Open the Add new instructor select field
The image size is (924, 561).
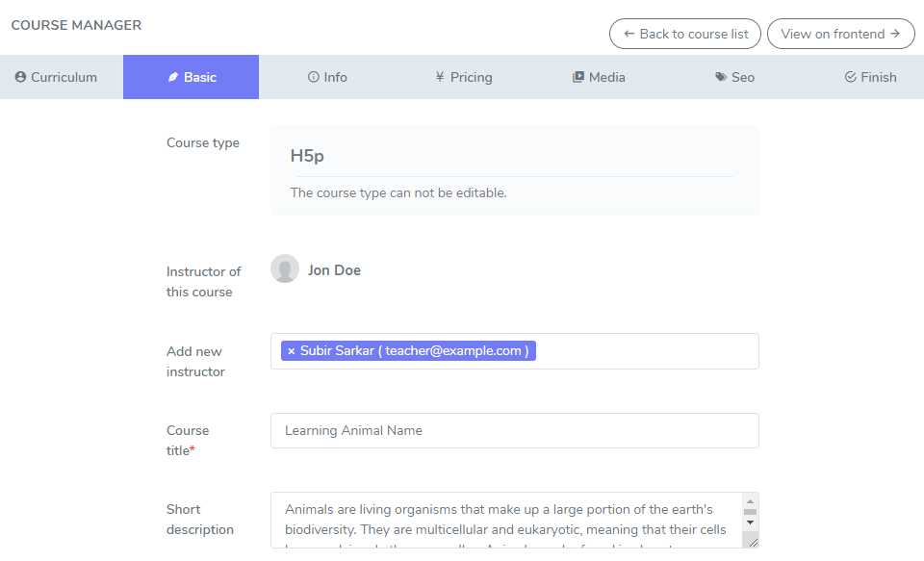[645, 351]
